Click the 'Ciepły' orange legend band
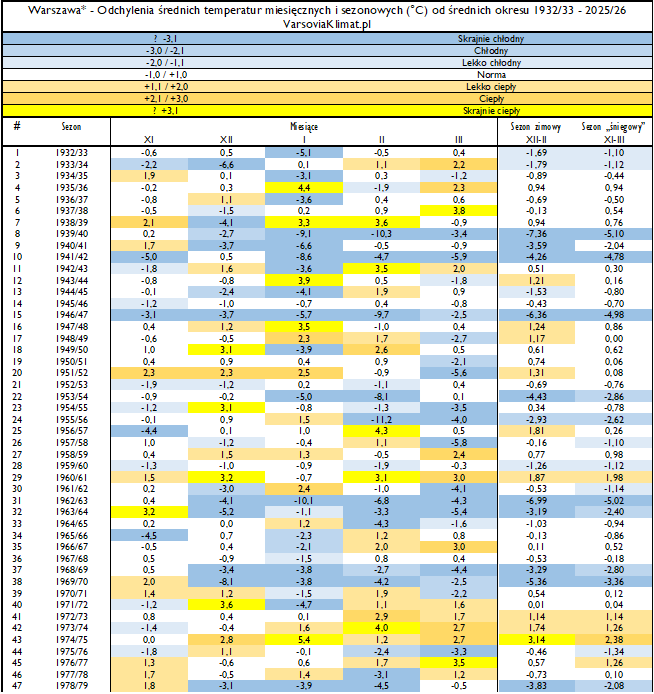The image size is (654, 694). [327, 98]
